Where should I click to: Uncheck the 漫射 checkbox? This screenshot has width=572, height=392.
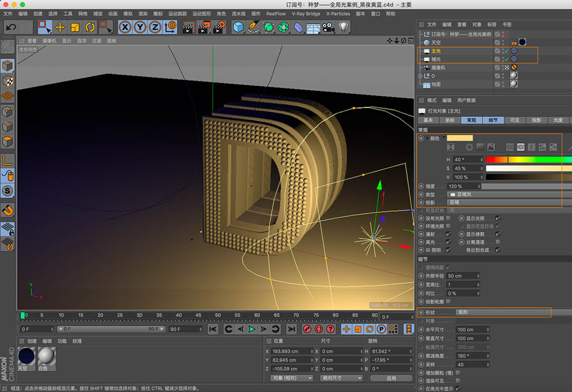coord(448,234)
